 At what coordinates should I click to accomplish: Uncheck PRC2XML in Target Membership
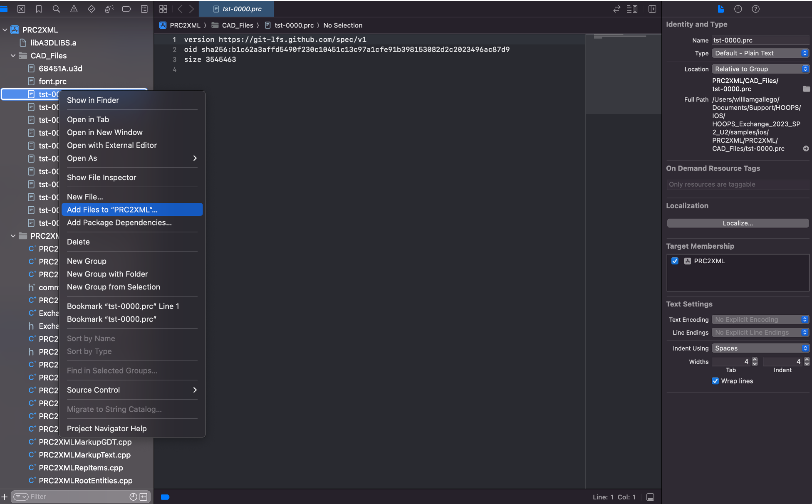point(675,261)
